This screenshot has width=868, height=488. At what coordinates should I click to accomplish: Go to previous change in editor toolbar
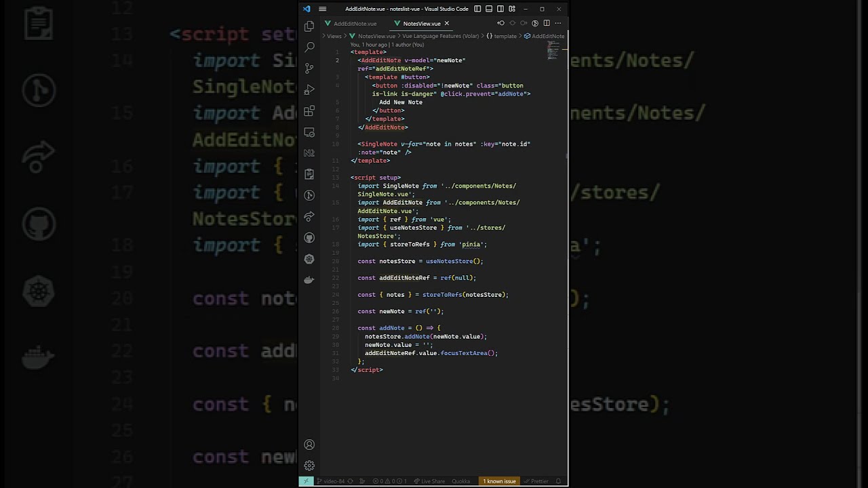(500, 23)
